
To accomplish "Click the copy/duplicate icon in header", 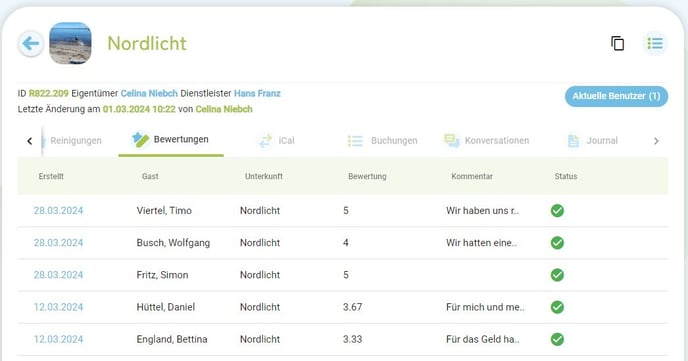I will tap(617, 43).
